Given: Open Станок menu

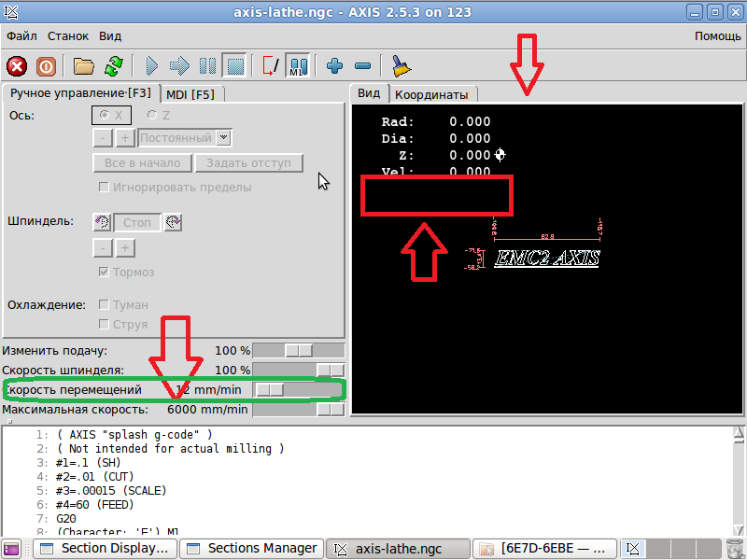Looking at the screenshot, I should pyautogui.click(x=68, y=36).
